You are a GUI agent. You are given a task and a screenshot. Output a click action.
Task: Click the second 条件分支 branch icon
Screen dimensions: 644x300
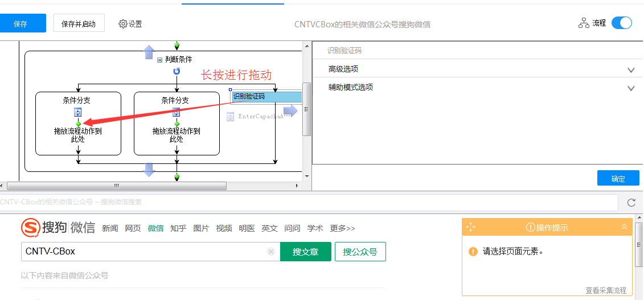point(177,113)
